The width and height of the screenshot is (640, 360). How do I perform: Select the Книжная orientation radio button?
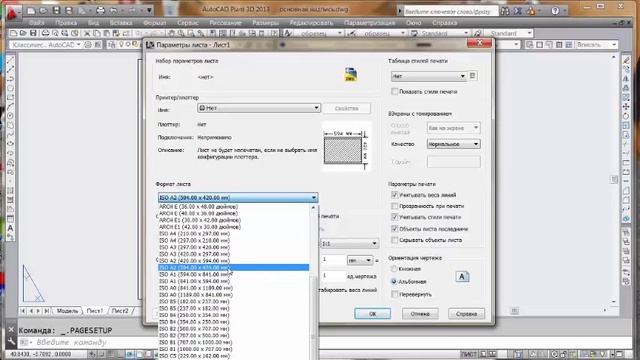394,269
